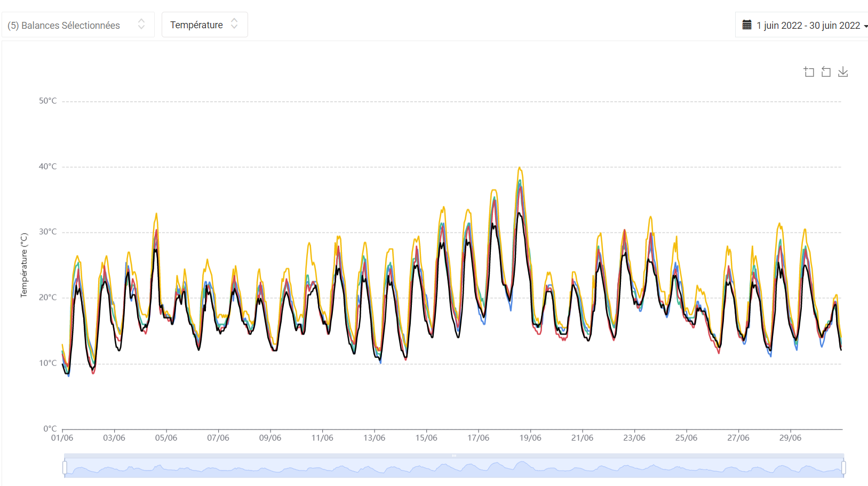Click the 05/06 date label
868x486 pixels.
tap(166, 438)
